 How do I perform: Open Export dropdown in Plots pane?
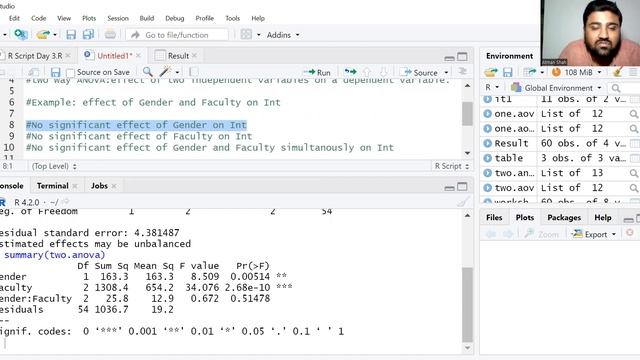594,234
